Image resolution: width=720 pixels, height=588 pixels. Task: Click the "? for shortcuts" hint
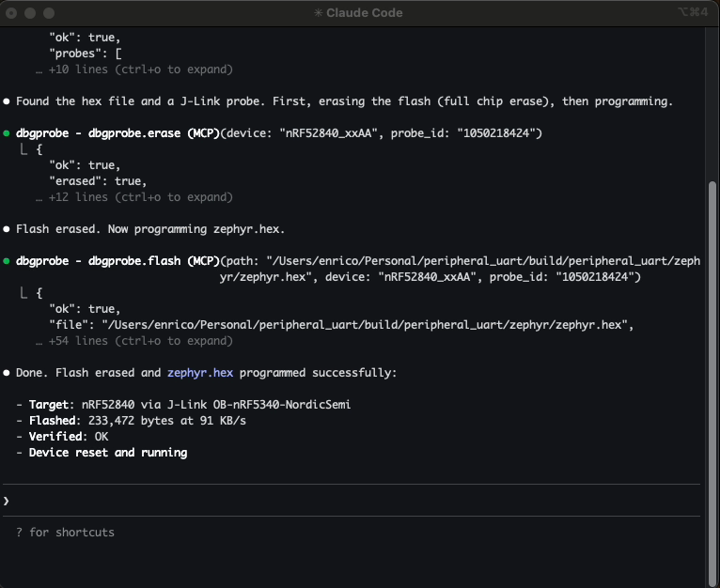click(x=65, y=533)
